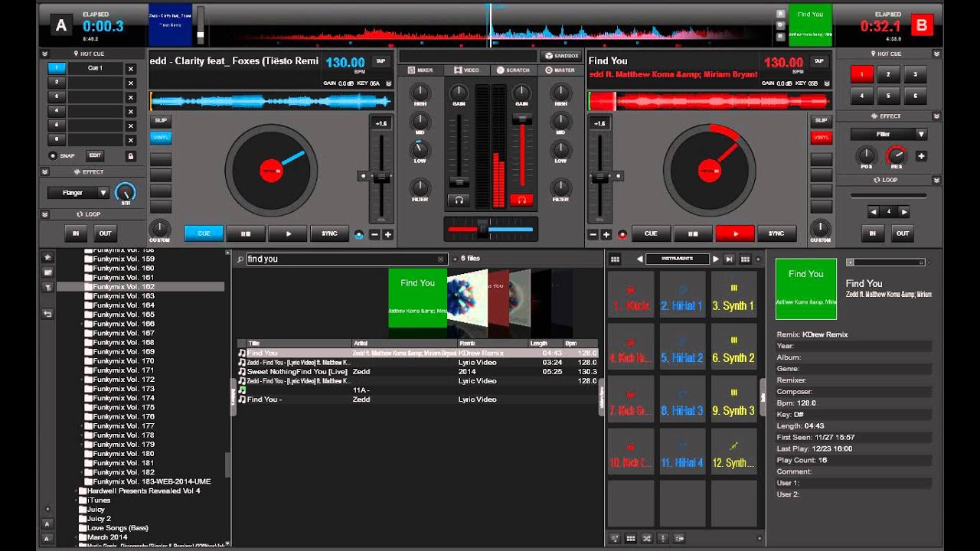This screenshot has height=551, width=980.
Task: Switch to the VIDEO tab
Action: (466, 70)
